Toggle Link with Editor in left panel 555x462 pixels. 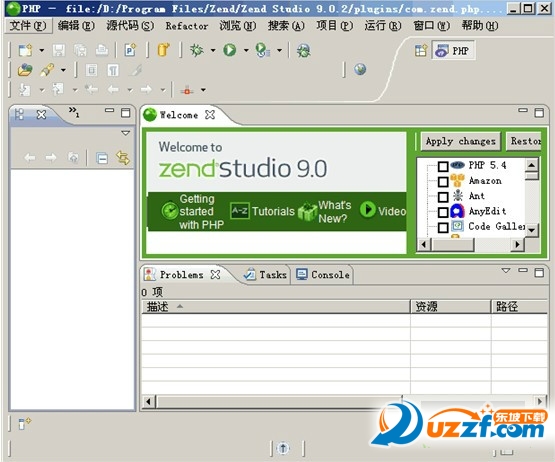[x=123, y=158]
